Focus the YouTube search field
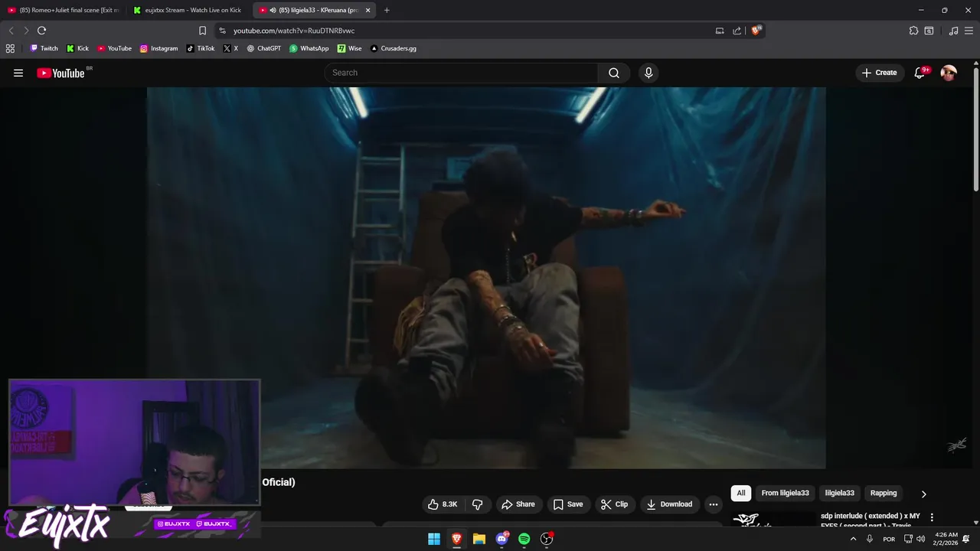 462,73
